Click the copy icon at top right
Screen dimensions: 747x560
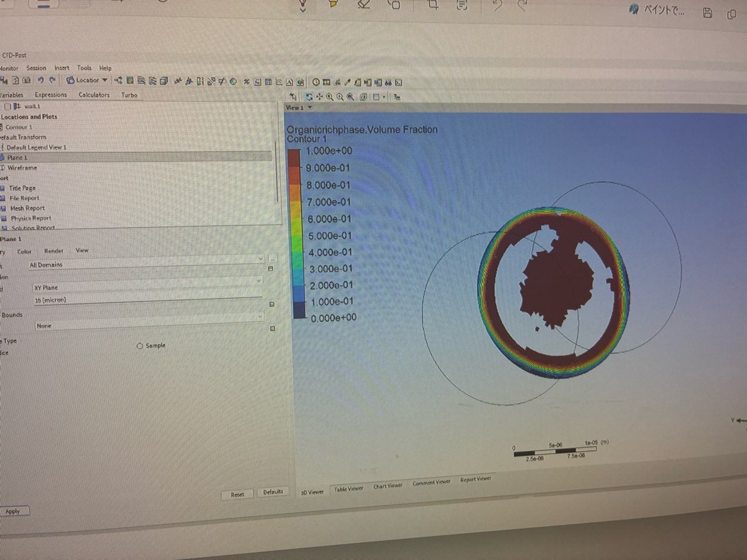(x=731, y=14)
